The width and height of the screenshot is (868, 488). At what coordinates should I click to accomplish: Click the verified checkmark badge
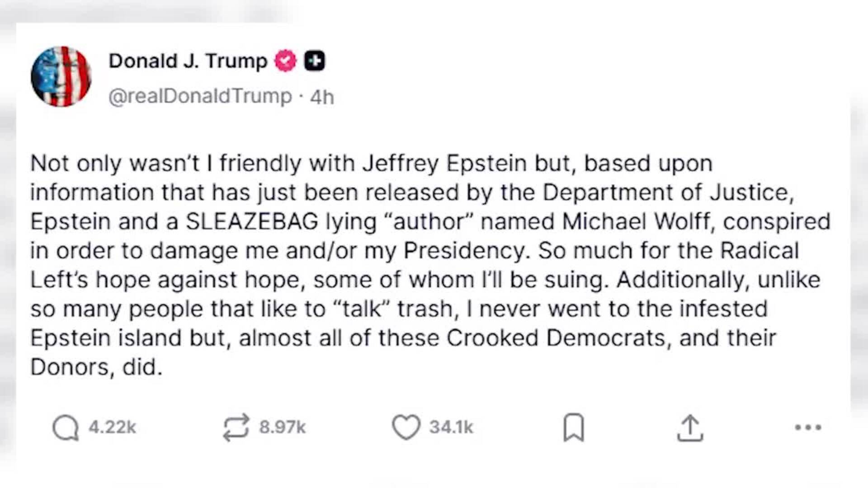(x=285, y=60)
